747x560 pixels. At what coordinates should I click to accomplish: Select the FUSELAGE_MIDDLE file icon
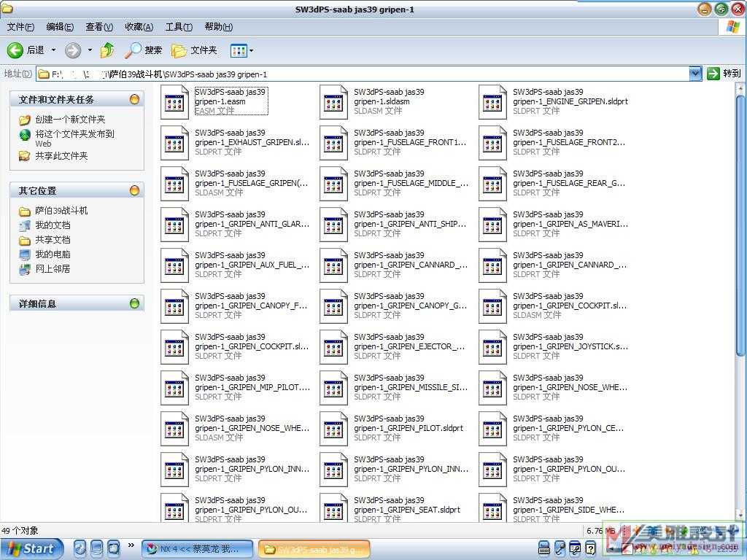pos(333,183)
